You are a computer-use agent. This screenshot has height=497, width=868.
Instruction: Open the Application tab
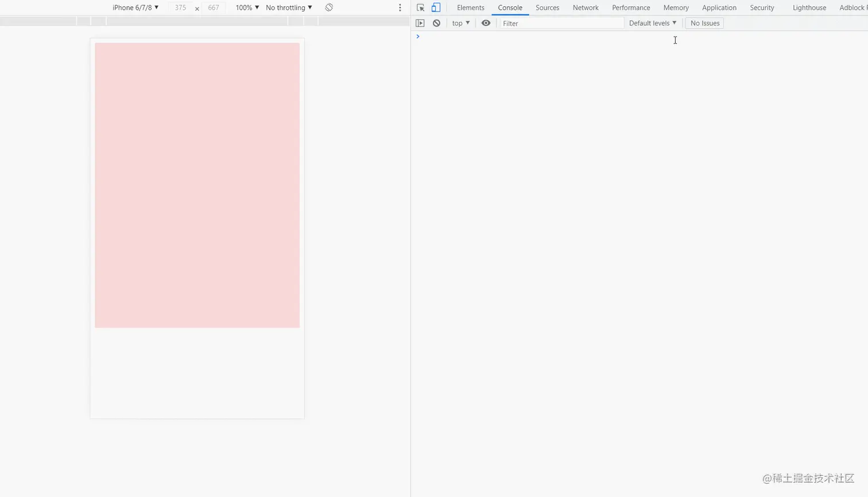point(719,7)
